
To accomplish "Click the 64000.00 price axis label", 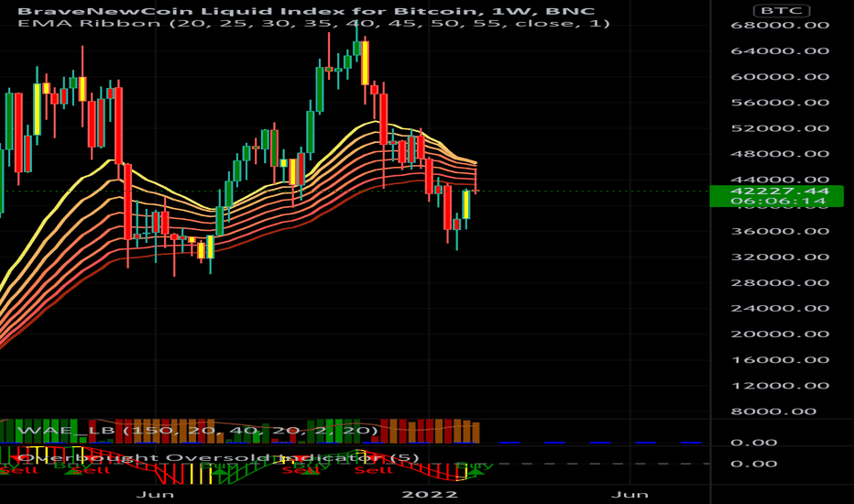I will (x=780, y=50).
